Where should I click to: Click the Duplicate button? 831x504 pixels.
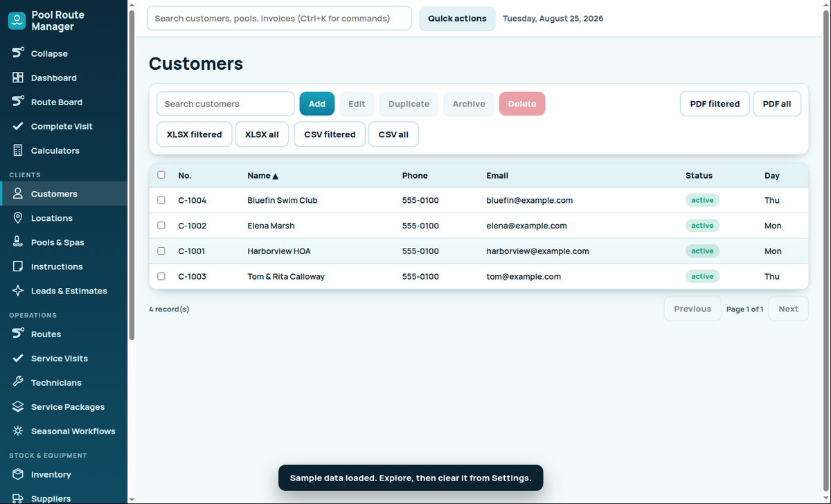coord(409,104)
